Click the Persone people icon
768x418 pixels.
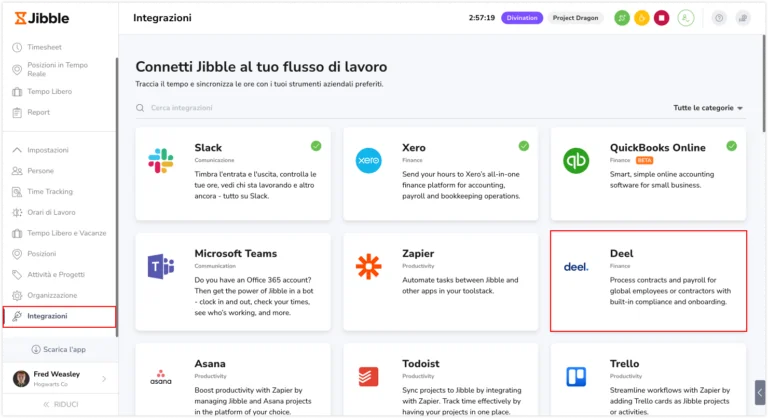[x=17, y=171]
